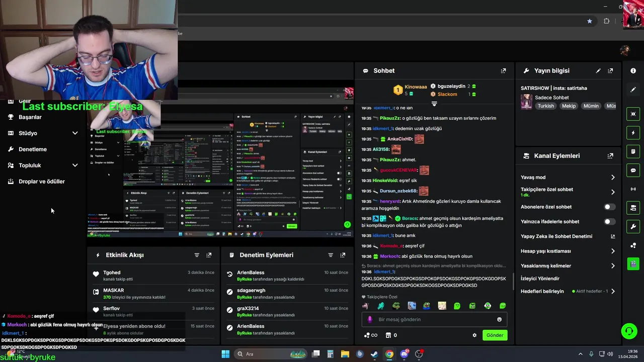
Task: Open Discord from the taskbar
Action: [x=404, y=354]
